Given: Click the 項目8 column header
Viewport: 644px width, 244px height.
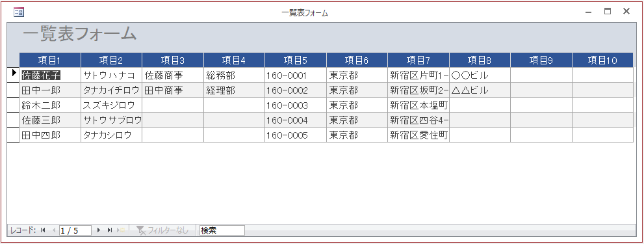Looking at the screenshot, I should coord(480,60).
